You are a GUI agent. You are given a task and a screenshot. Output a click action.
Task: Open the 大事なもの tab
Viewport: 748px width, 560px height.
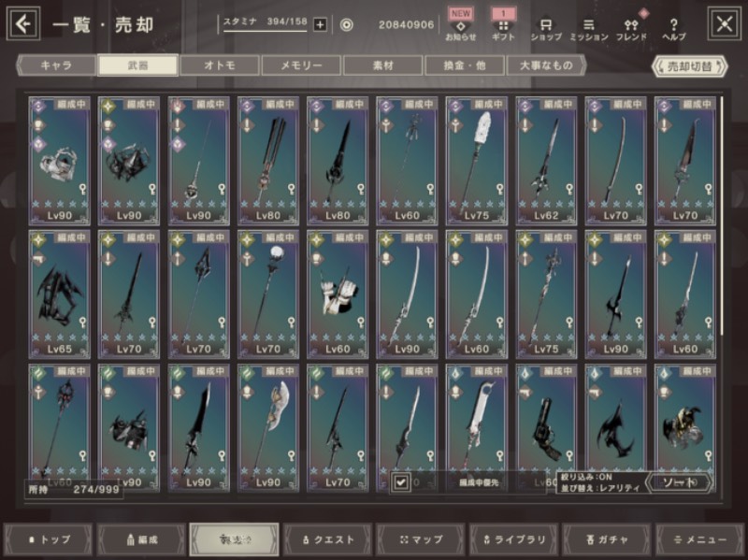[546, 65]
